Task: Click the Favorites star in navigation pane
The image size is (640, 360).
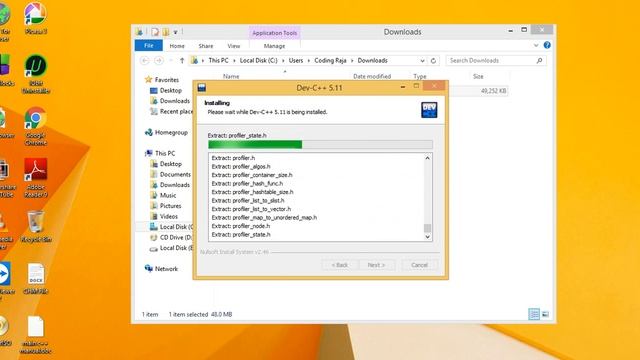Action: click(148, 80)
